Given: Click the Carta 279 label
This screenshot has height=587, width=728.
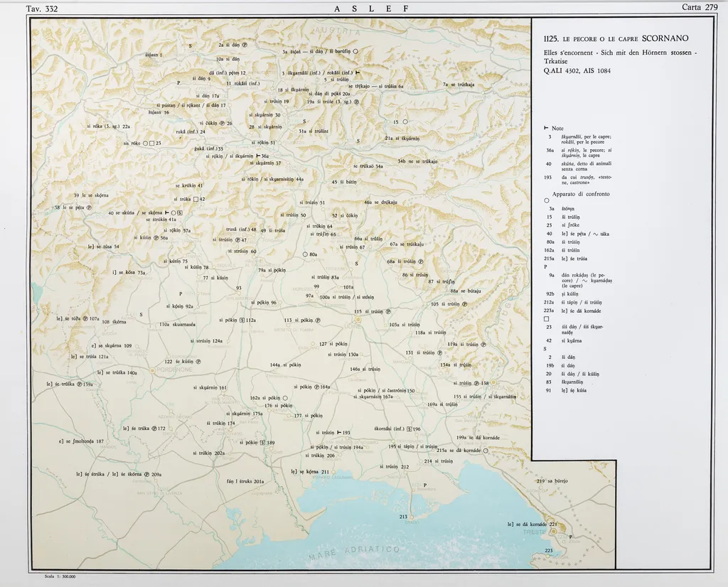Looking at the screenshot, I should click(x=700, y=8).
